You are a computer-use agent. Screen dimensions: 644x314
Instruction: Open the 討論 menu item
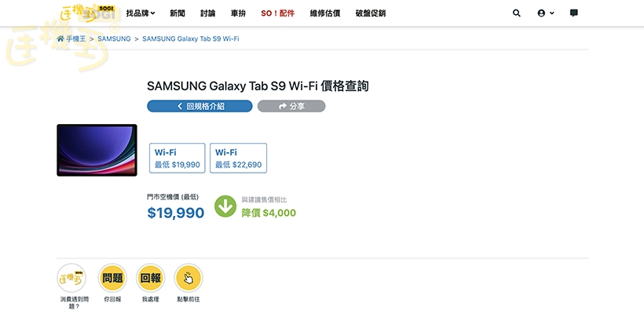pyautogui.click(x=207, y=13)
